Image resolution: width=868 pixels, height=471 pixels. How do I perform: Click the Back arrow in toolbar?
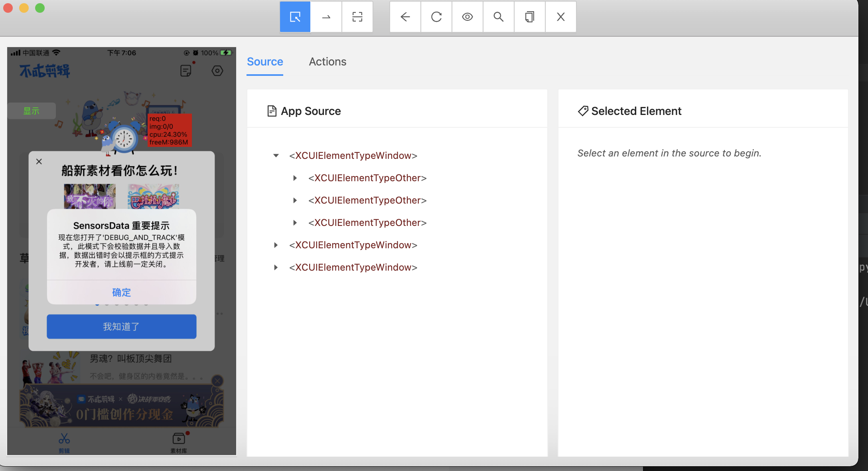[405, 17]
